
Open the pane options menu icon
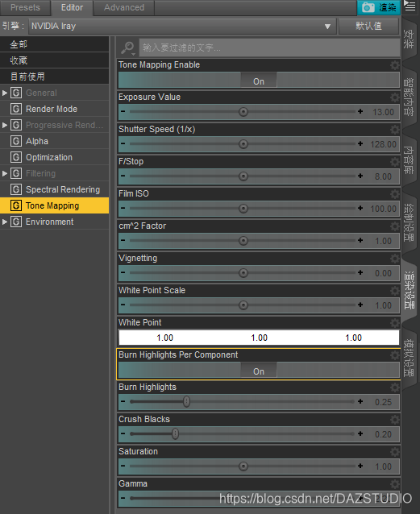click(x=410, y=6)
